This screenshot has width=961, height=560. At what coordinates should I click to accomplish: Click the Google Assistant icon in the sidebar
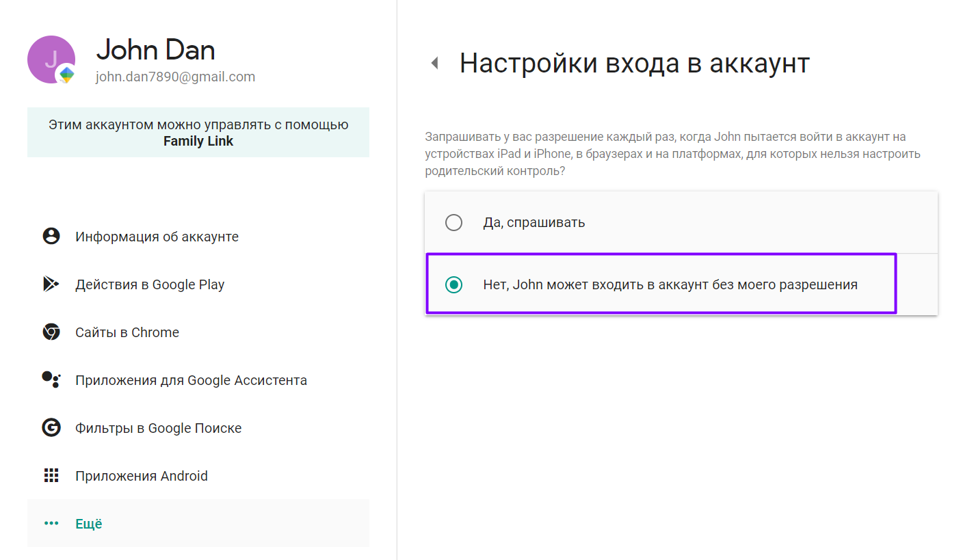tap(51, 380)
